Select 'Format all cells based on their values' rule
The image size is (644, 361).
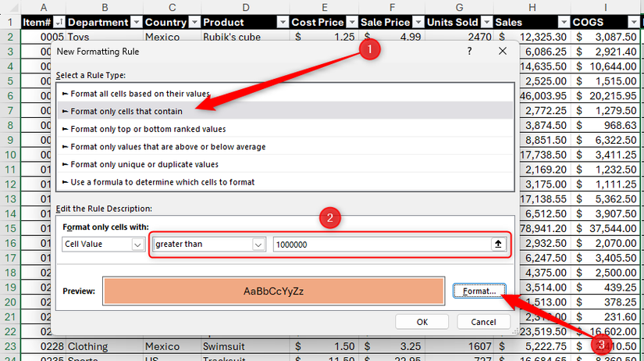pyautogui.click(x=285, y=94)
